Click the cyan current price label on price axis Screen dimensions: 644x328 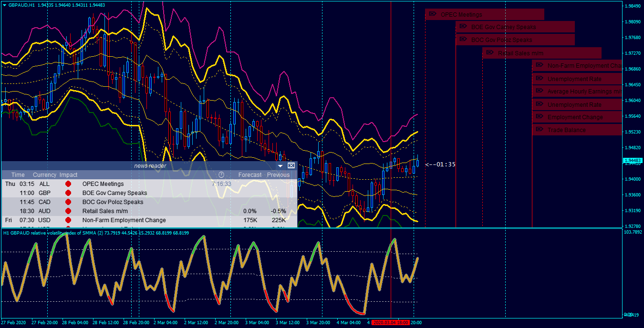tap(633, 161)
